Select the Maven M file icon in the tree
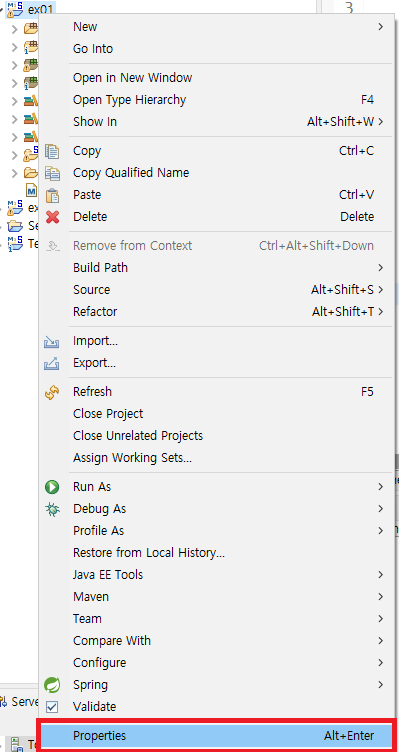 [32, 190]
